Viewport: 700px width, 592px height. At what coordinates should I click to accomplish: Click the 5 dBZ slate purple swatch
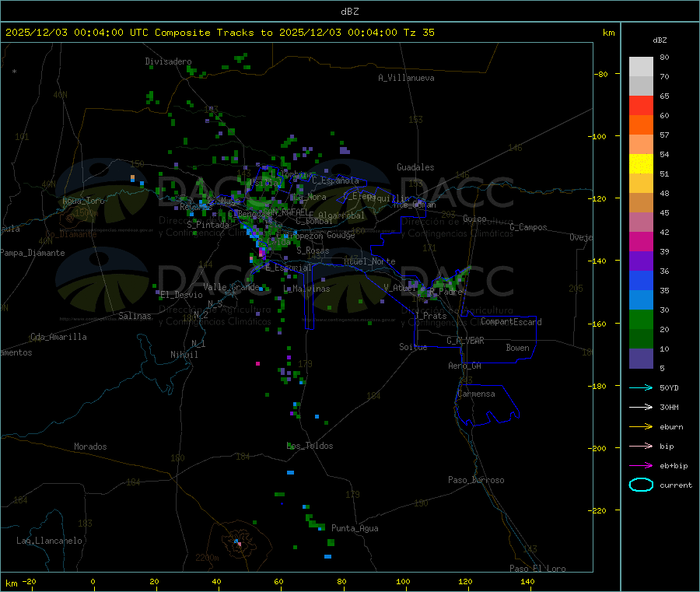point(641,359)
